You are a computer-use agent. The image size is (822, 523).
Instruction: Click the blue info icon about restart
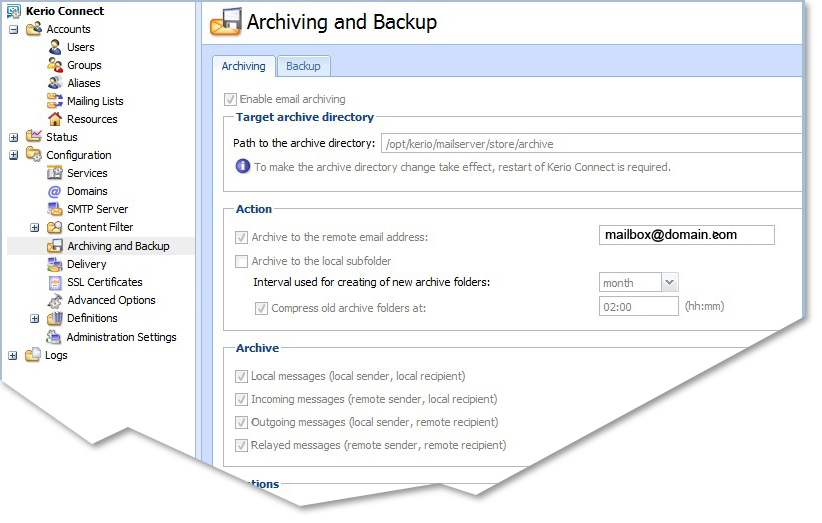[x=243, y=166]
